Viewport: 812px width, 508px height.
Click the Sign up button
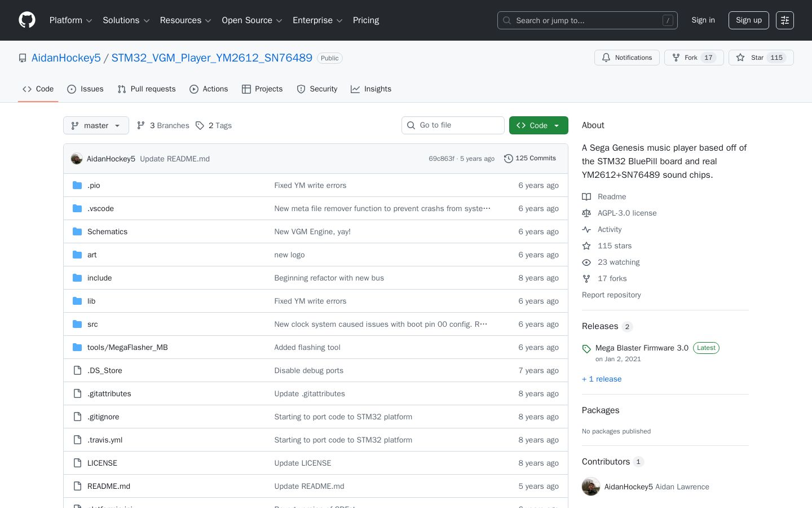pyautogui.click(x=749, y=20)
